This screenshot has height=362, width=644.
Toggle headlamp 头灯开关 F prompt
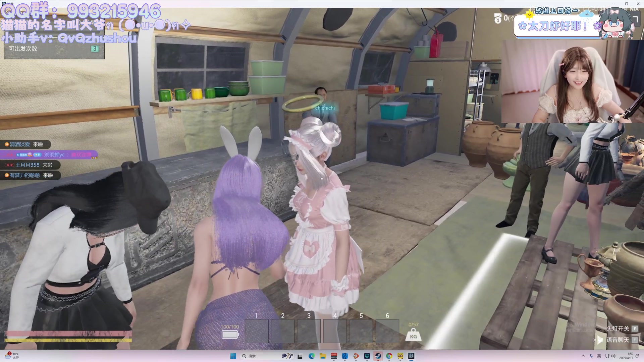click(x=622, y=329)
